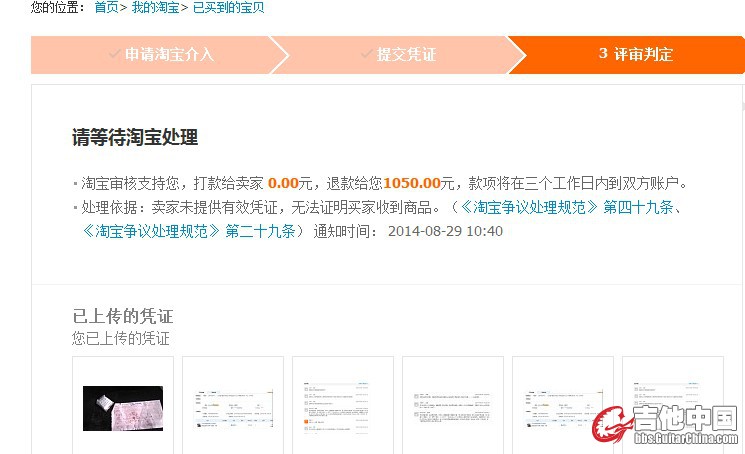Screen dimensions: 745x454
Task: Open the first evidence photo thumbnail
Action: [x=123, y=408]
